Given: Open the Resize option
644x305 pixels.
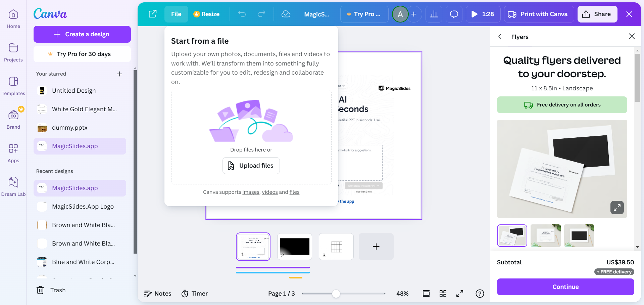Looking at the screenshot, I should [206, 14].
